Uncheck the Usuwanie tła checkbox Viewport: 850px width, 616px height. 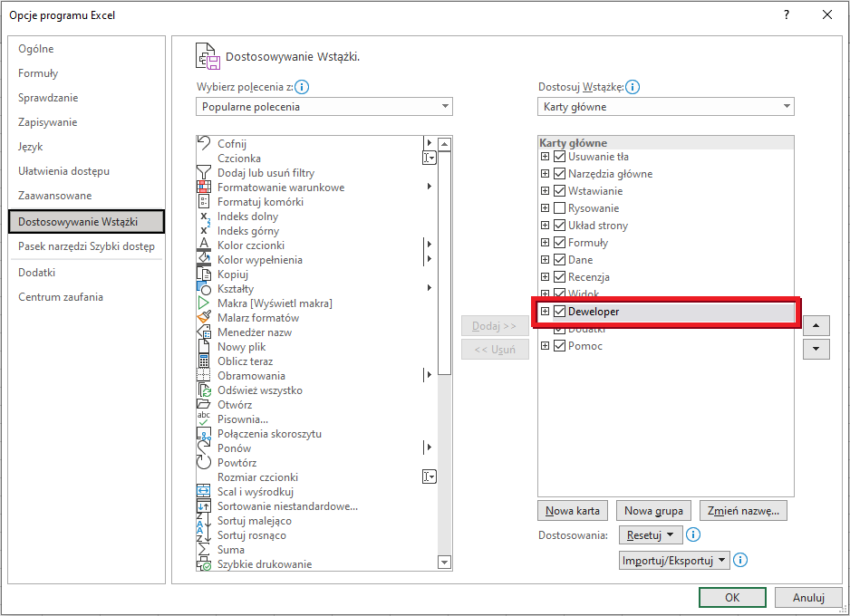pyautogui.click(x=559, y=157)
